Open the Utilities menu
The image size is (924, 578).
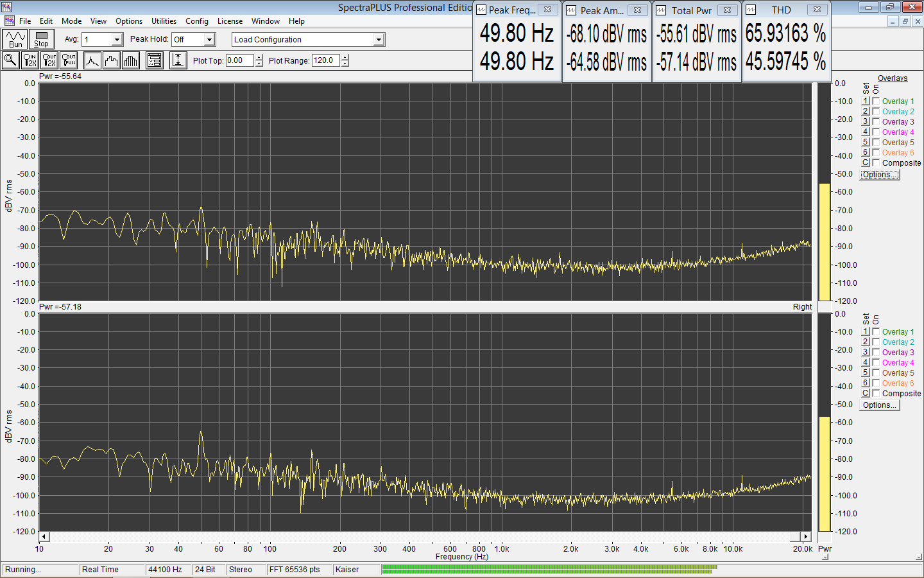click(x=164, y=21)
